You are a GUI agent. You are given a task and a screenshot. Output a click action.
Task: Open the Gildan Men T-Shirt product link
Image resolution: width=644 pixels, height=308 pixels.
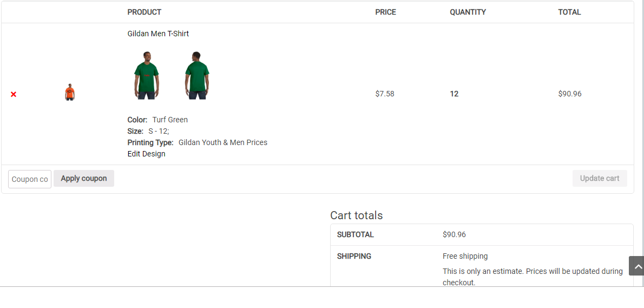[158, 34]
